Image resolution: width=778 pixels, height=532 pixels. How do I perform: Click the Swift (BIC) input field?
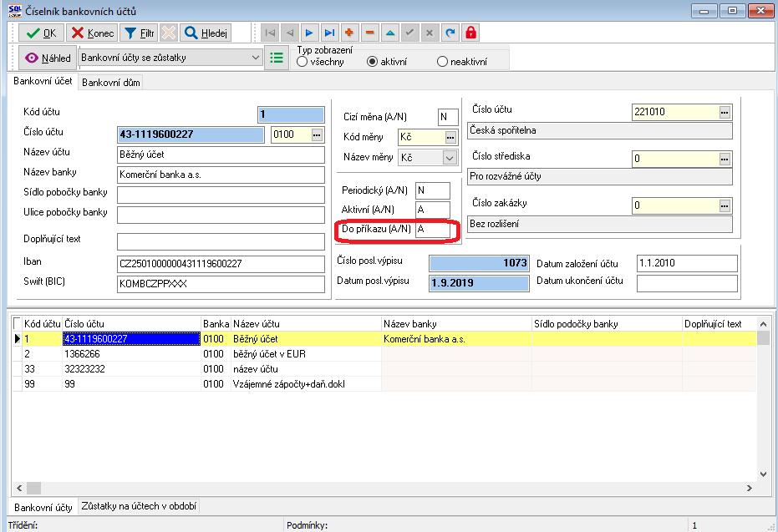point(221,284)
